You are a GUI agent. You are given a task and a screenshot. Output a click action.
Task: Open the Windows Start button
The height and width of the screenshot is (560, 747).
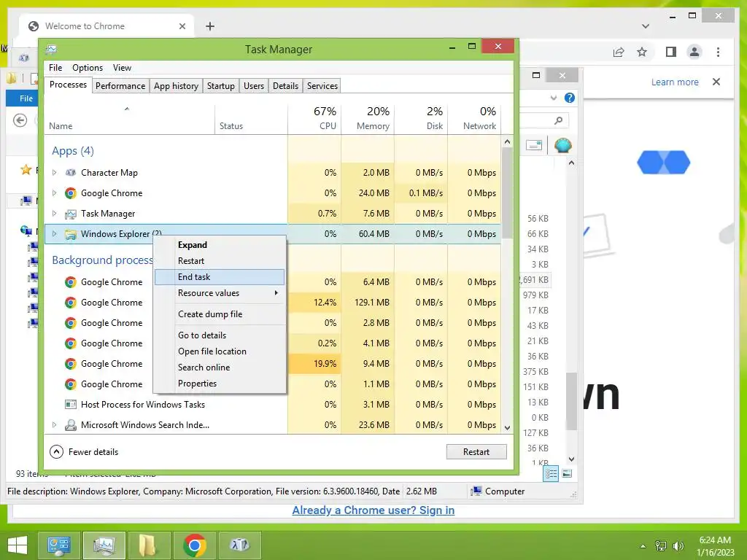tap(18, 545)
